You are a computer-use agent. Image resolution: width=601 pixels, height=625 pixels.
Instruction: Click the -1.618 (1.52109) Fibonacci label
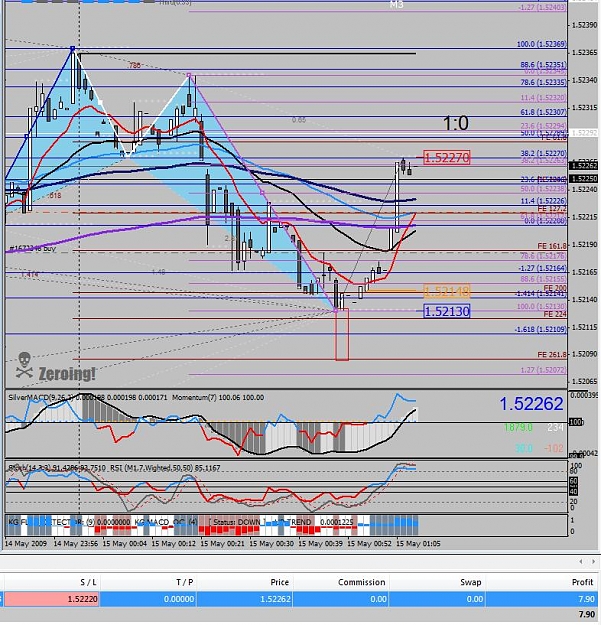(x=540, y=329)
